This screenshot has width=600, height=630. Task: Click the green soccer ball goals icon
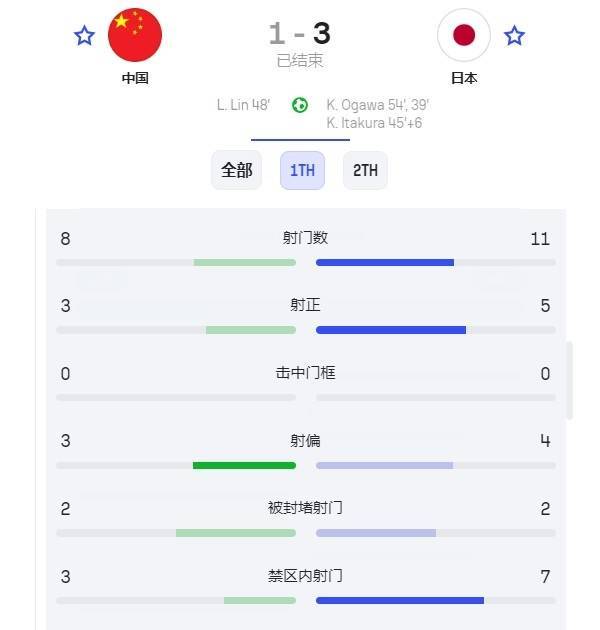[x=300, y=104]
